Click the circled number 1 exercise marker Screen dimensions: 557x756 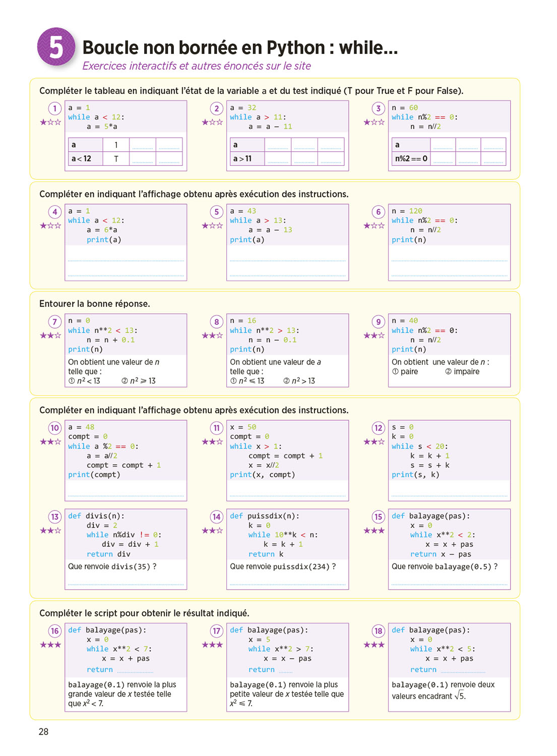tap(54, 108)
